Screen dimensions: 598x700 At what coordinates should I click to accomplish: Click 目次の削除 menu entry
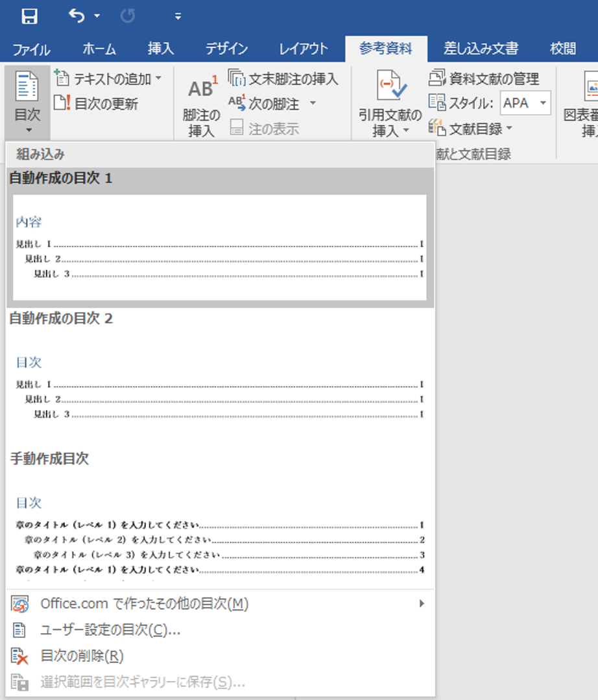point(82,656)
